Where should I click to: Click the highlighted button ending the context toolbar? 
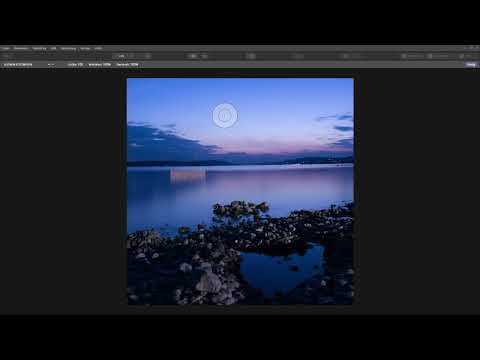point(471,65)
